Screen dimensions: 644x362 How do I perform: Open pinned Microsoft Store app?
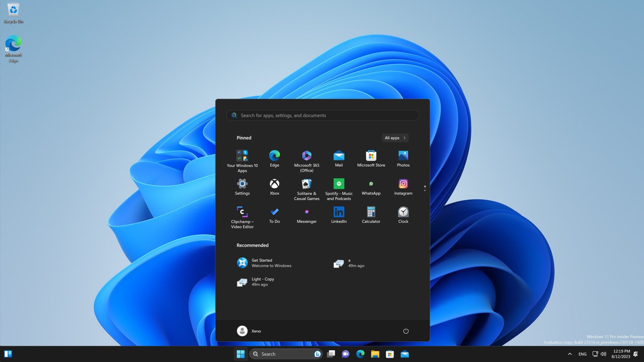(x=371, y=158)
